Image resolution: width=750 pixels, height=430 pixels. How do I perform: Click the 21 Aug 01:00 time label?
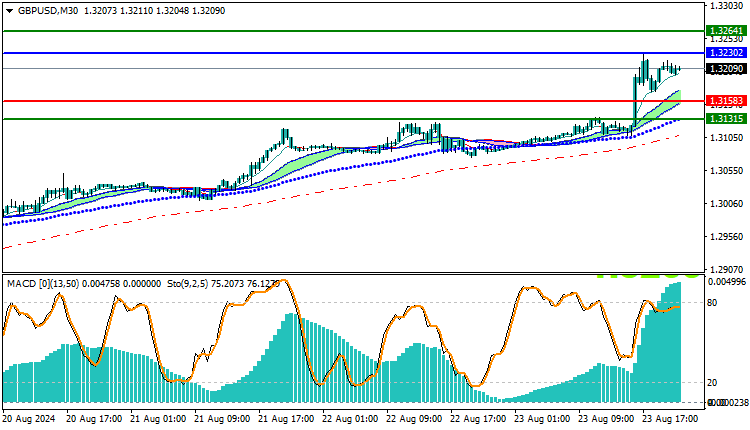[158, 419]
